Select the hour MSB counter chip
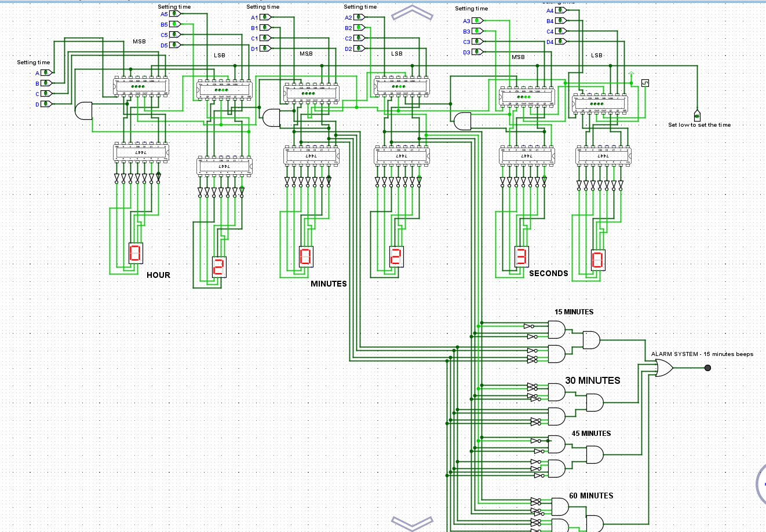The image size is (766, 532). 141,86
